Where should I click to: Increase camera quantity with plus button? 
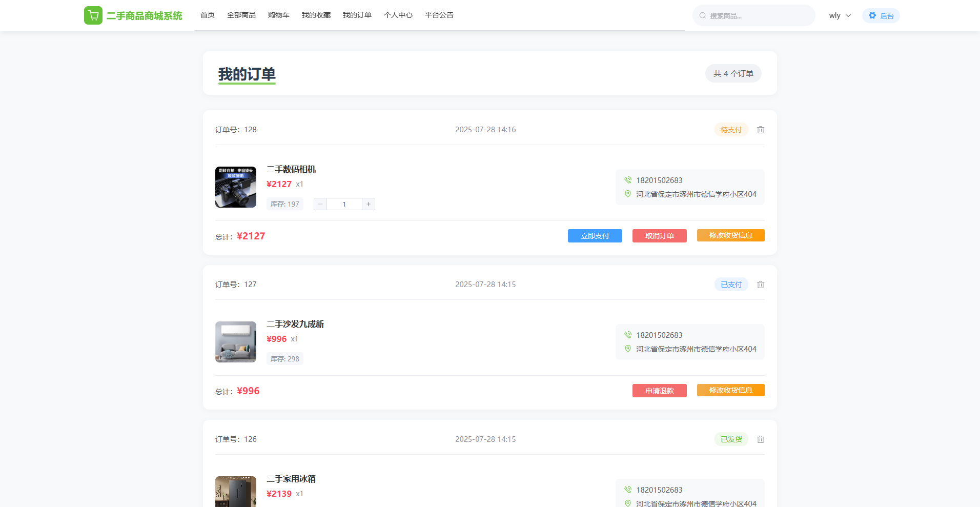[368, 204]
